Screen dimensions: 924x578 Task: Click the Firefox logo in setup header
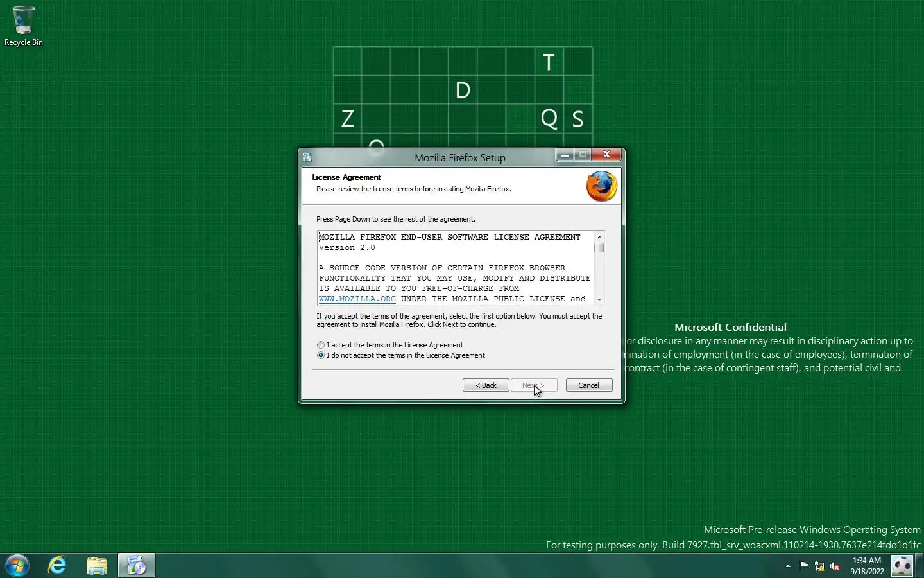(x=601, y=186)
